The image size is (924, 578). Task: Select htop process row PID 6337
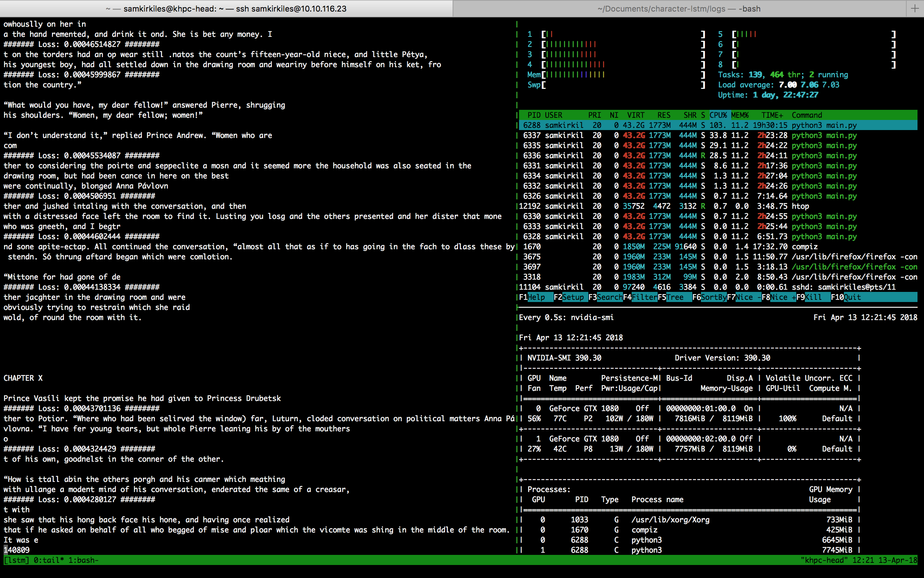pos(718,135)
